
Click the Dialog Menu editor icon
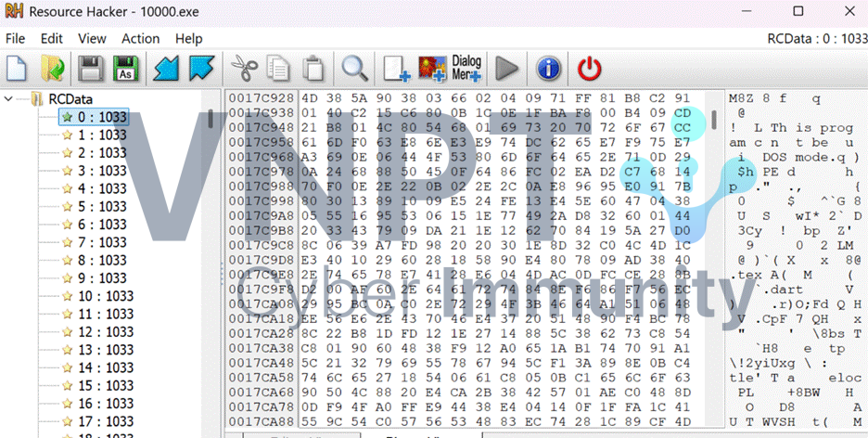[466, 68]
